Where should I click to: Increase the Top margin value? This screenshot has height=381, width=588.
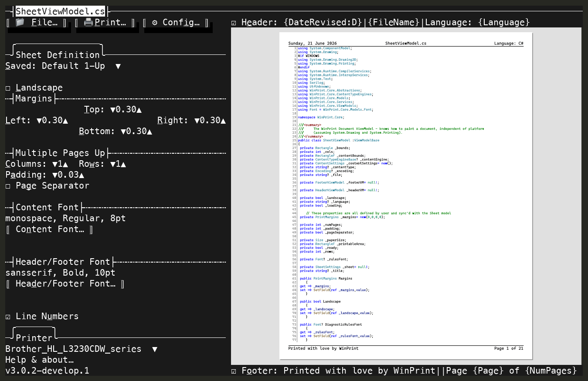pyautogui.click(x=139, y=110)
